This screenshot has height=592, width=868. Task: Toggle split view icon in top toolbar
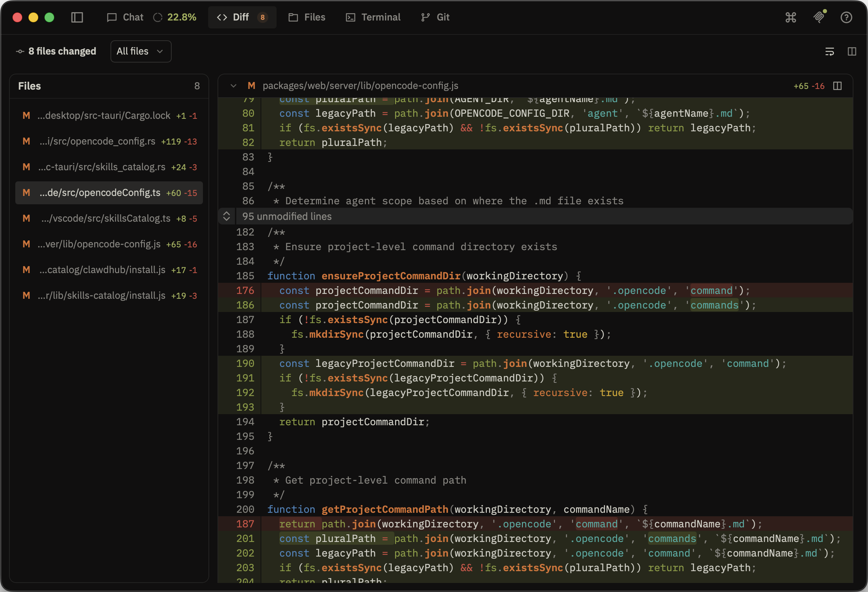(852, 51)
